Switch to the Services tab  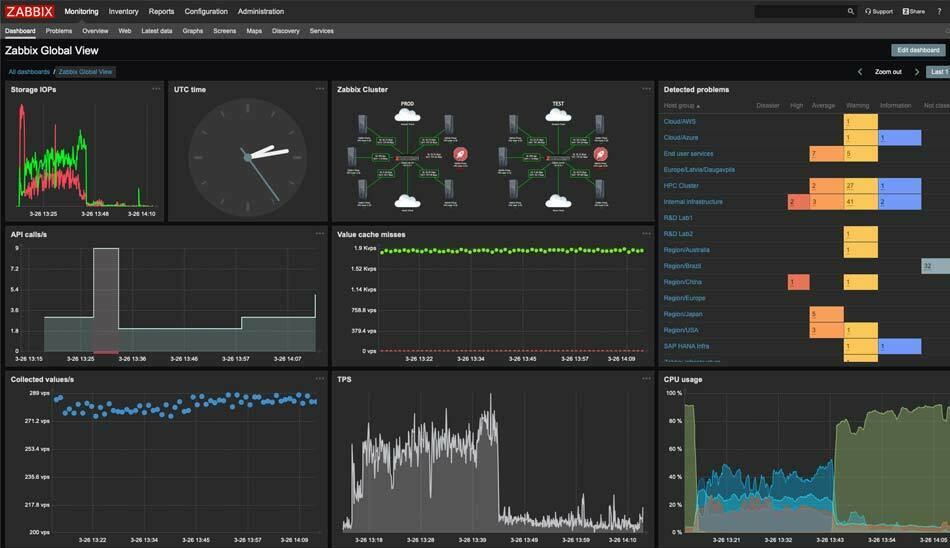click(x=322, y=31)
